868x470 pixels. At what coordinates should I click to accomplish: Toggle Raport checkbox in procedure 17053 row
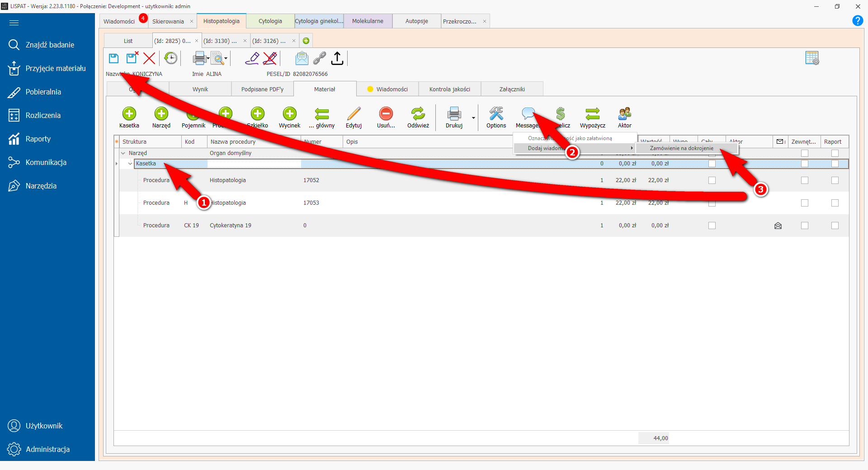(x=835, y=203)
